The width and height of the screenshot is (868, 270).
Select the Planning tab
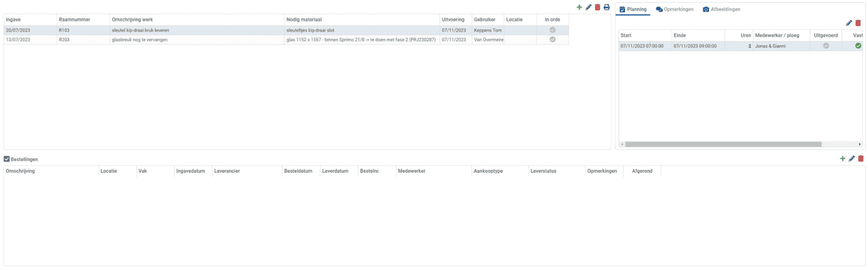[x=633, y=9]
